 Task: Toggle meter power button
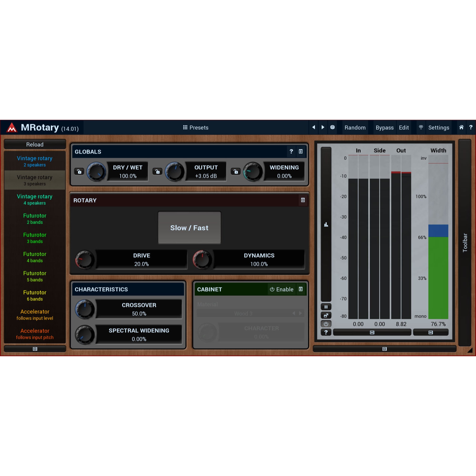coord(326,324)
